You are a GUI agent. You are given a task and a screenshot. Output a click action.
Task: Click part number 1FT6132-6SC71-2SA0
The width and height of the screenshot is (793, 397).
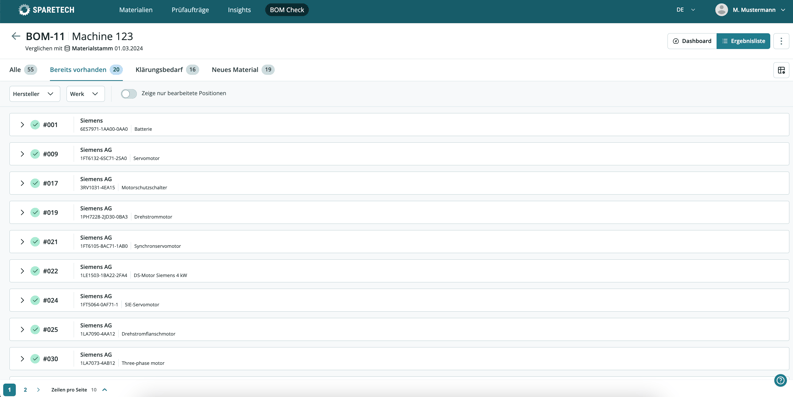[x=103, y=159]
